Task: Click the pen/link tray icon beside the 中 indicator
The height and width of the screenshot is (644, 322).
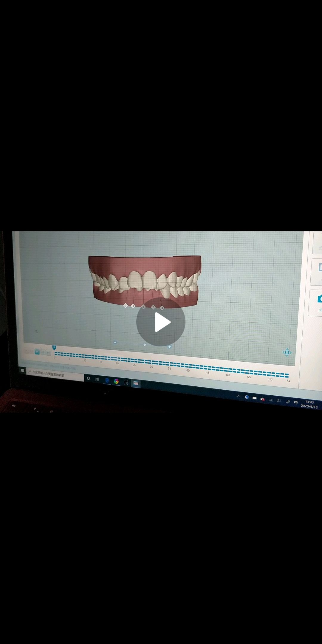Action: (288, 402)
